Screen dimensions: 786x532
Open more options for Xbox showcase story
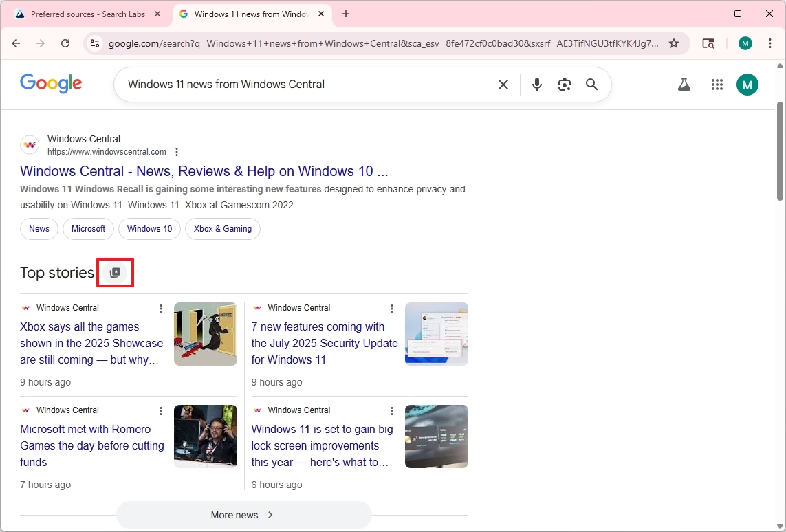click(161, 309)
